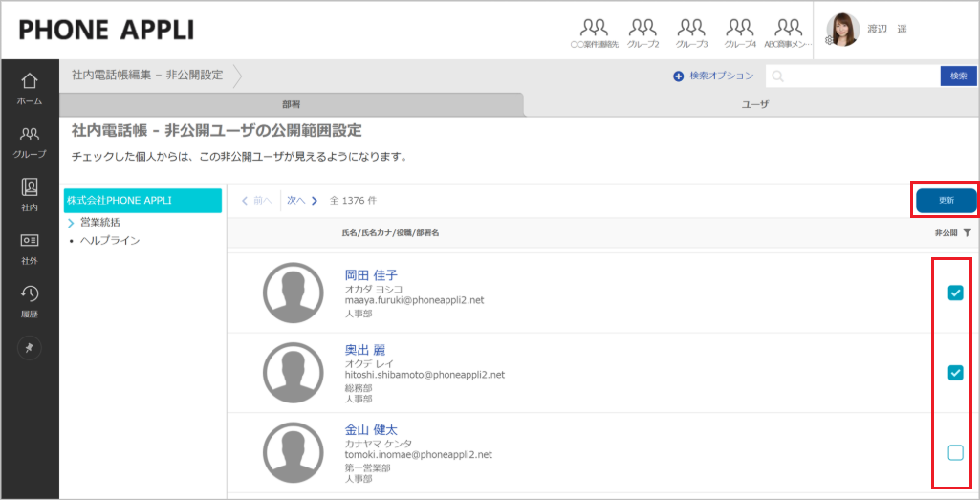Uncheck the checkbox for 岡田 佳子

point(955,293)
